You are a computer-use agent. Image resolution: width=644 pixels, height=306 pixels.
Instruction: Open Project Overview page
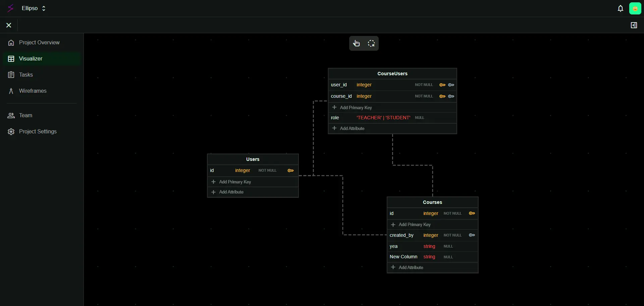39,43
